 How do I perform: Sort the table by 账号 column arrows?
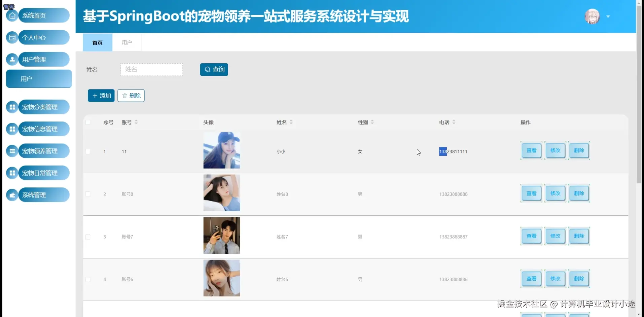click(x=136, y=122)
